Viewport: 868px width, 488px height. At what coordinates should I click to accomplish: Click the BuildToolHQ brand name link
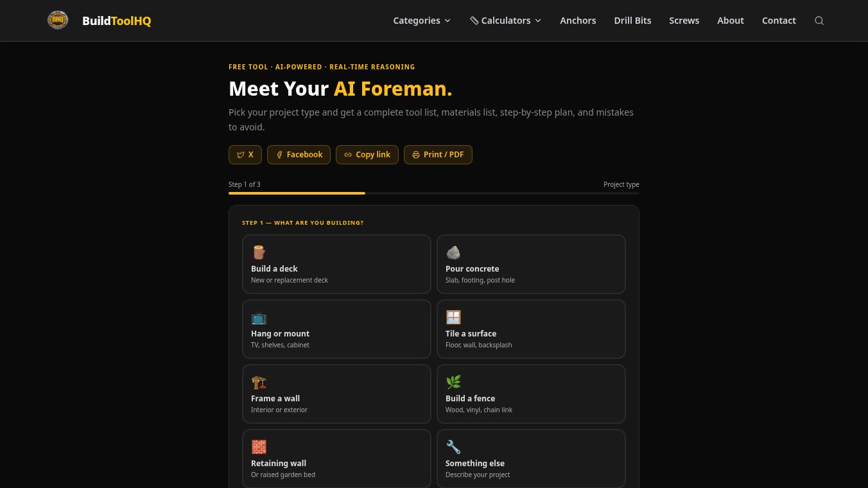[x=117, y=21]
